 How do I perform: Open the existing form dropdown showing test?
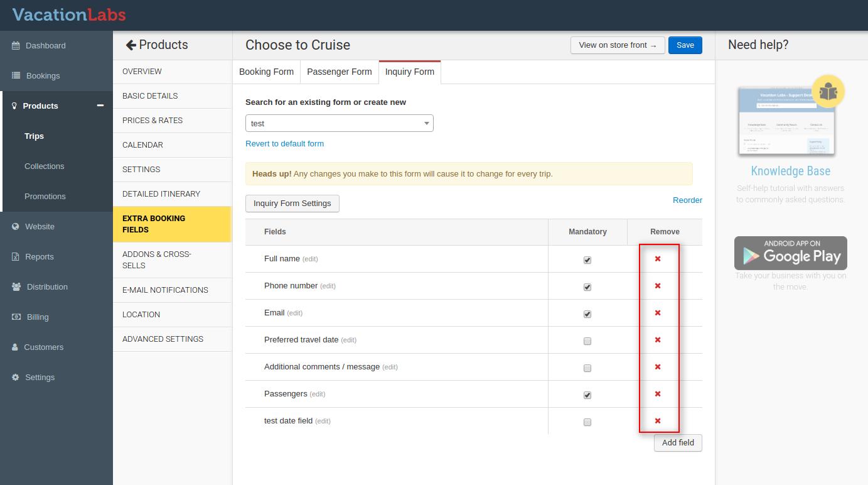tap(339, 123)
